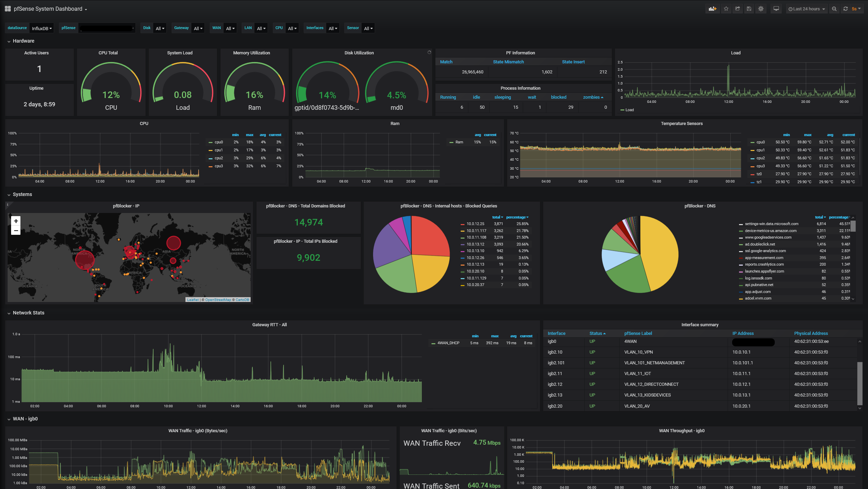This screenshot has width=868, height=489.
Task: Click the zoom out time range icon
Action: pyautogui.click(x=834, y=9)
